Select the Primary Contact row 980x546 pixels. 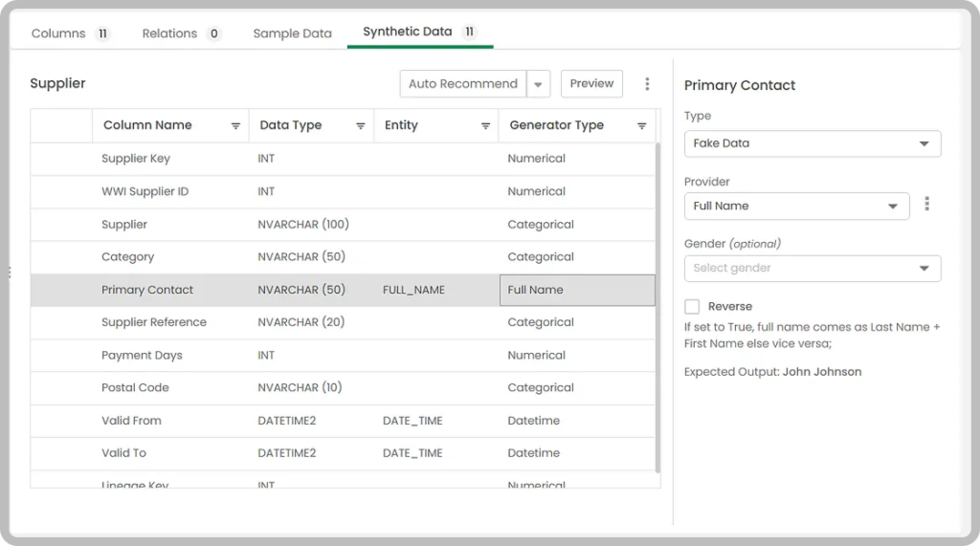coord(343,290)
